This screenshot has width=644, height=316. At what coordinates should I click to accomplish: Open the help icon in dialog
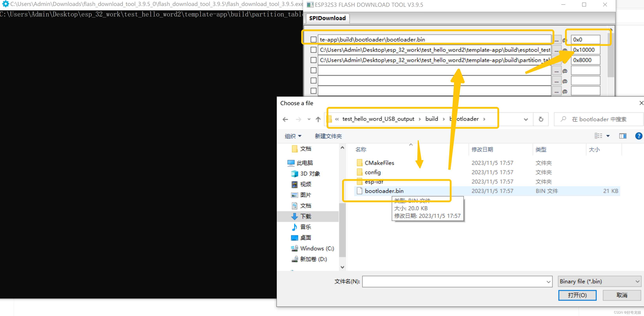[x=639, y=136]
